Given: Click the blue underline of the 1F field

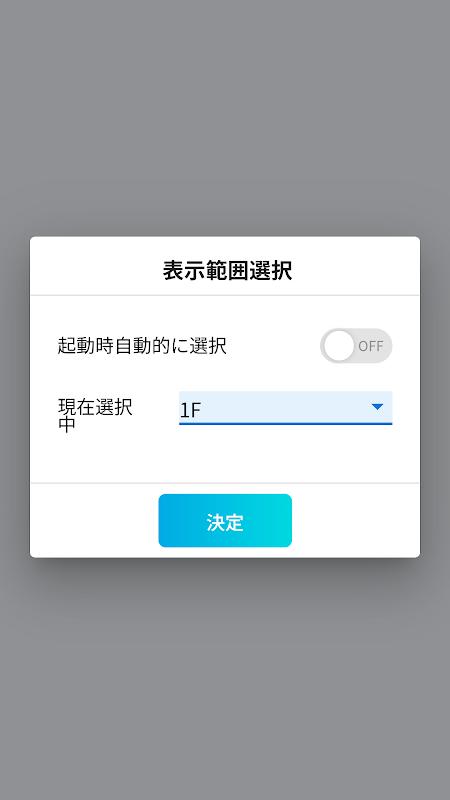Looking at the screenshot, I should pos(285,423).
